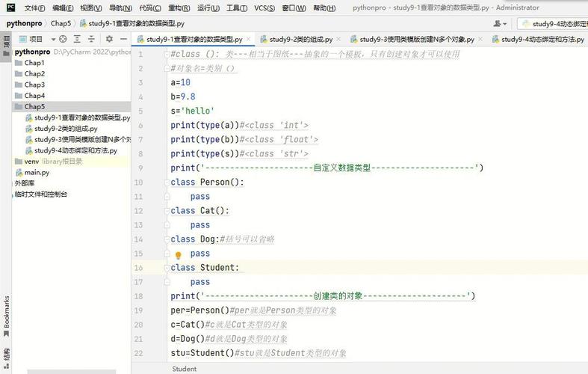Click pythonpro in the breadcrumb bar
This screenshot has height=374, width=588.
tap(24, 23)
